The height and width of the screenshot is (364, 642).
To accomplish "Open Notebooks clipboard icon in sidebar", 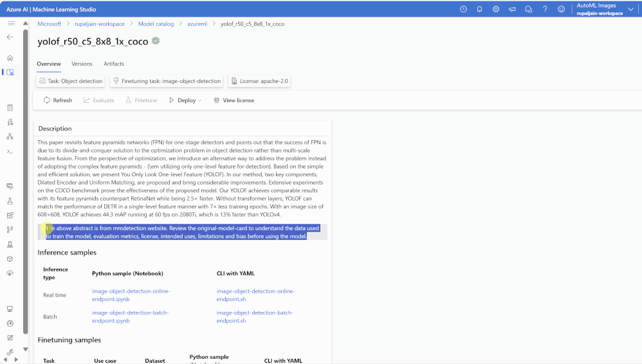I will point(10,107).
